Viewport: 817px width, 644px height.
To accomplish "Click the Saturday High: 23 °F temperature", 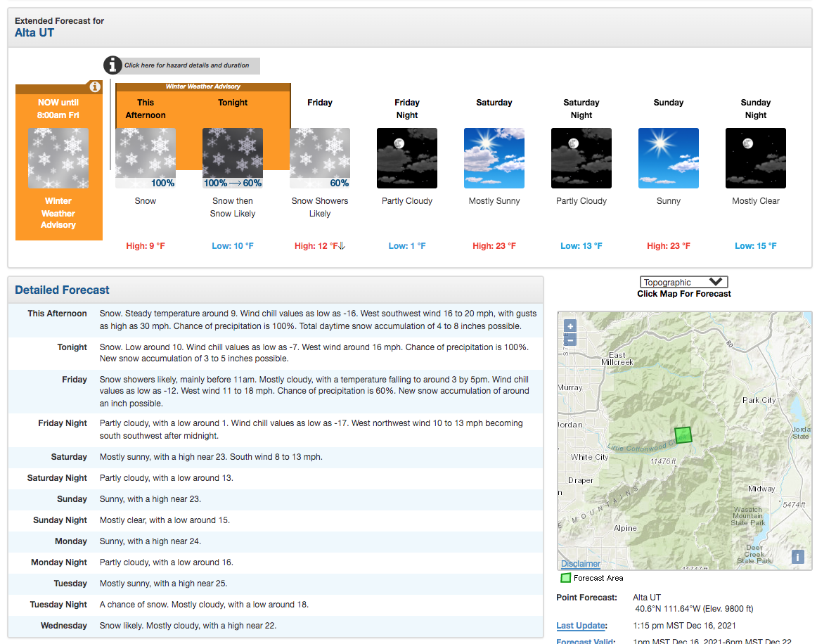I will coord(494,246).
